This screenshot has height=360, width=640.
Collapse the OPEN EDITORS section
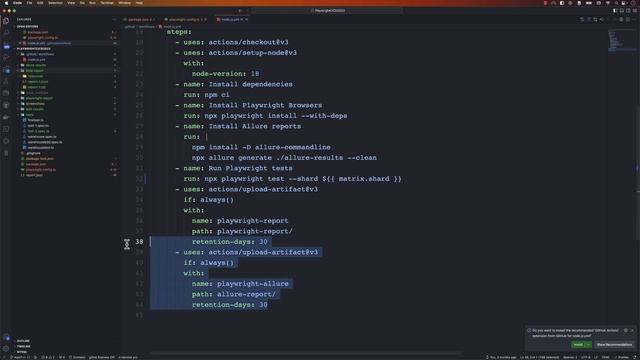[x=28, y=27]
